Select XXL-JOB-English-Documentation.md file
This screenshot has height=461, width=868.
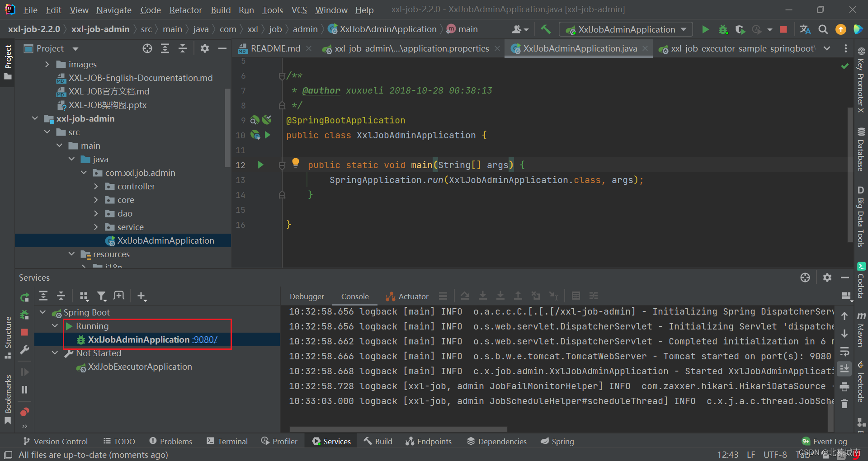[140, 78]
